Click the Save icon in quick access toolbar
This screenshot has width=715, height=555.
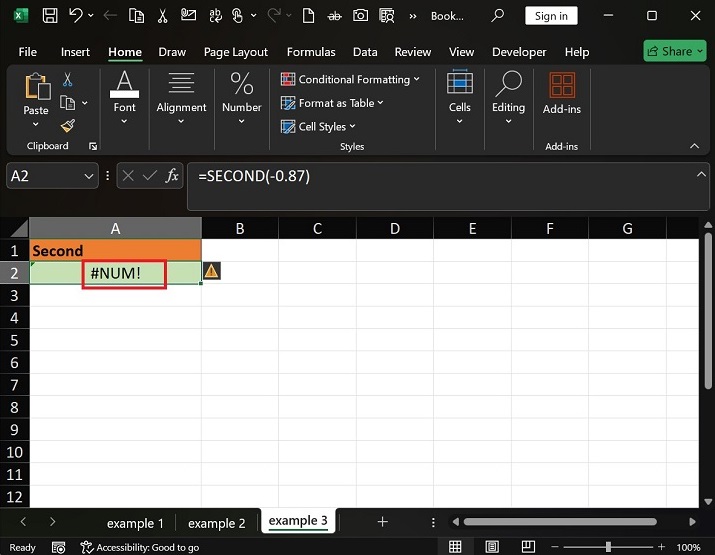point(50,16)
